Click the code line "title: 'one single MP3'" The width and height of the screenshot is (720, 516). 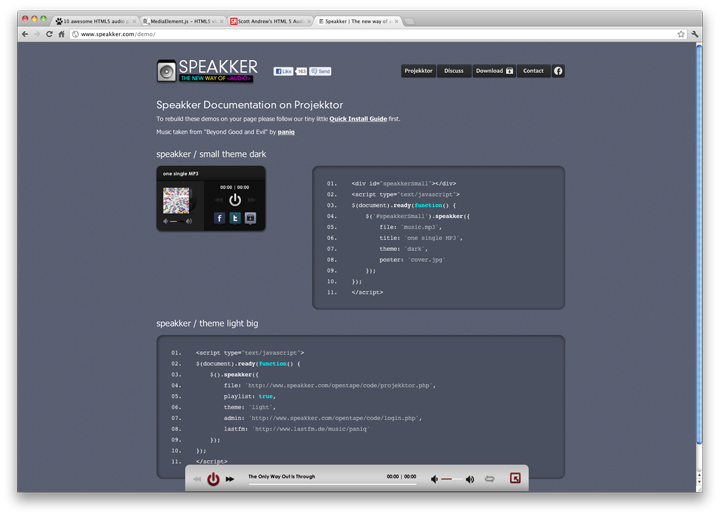[x=421, y=238]
